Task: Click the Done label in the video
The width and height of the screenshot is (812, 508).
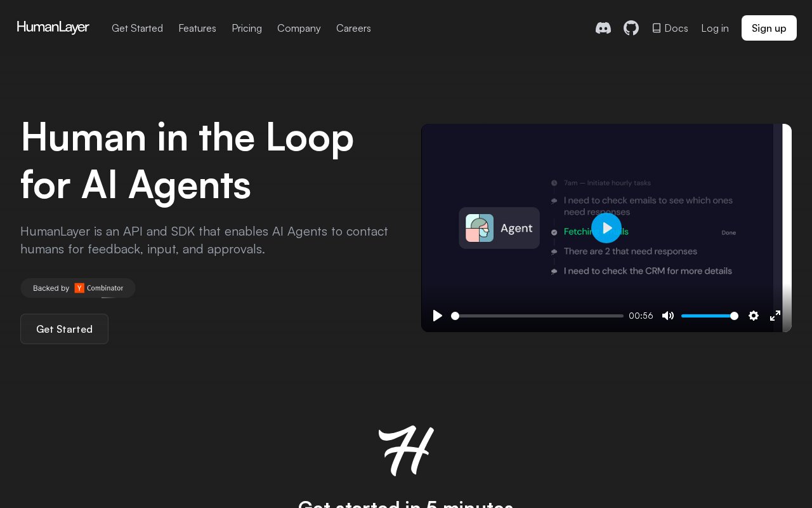Action: pos(729,233)
